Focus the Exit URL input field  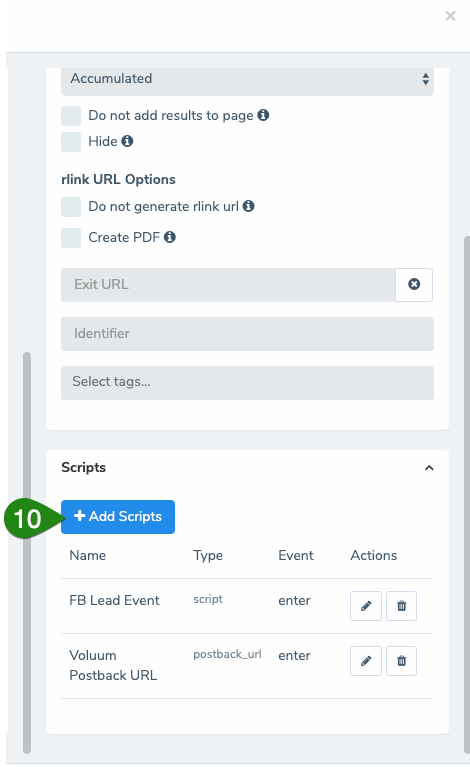228,285
